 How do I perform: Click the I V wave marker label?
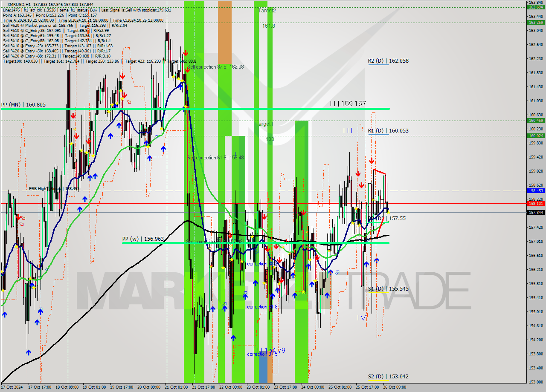(362, 317)
